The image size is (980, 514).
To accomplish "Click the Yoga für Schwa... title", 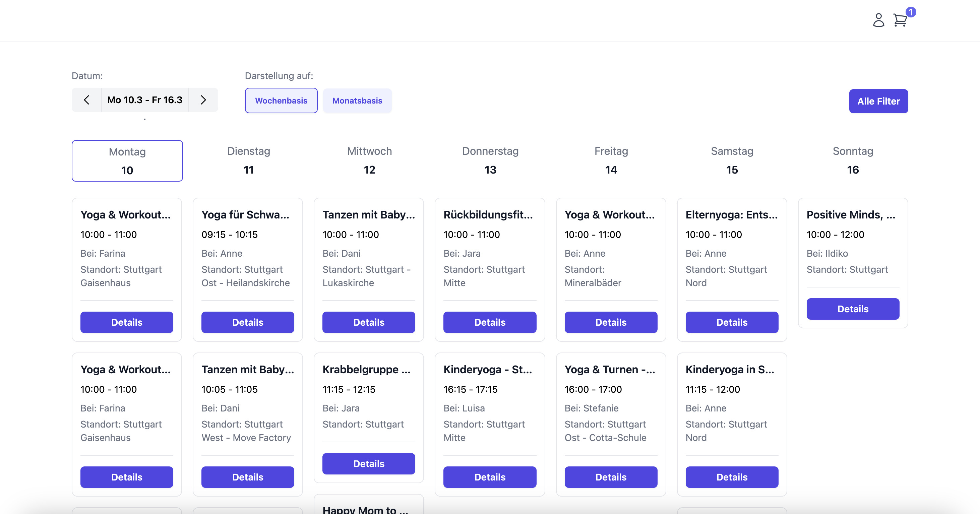I will [245, 214].
